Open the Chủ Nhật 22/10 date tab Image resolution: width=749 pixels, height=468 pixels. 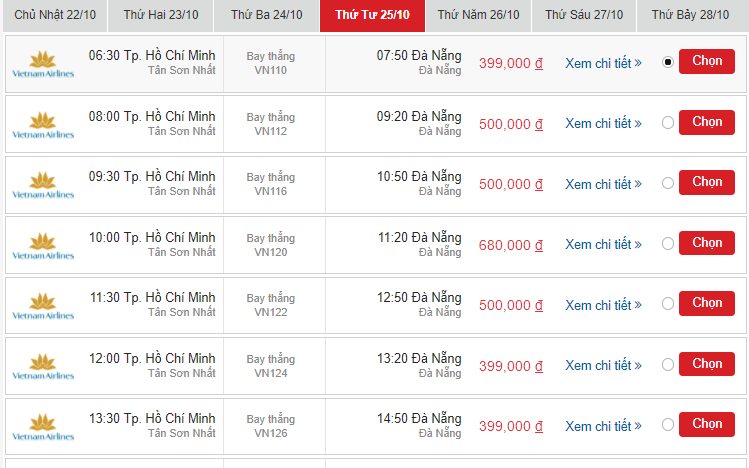point(55,15)
